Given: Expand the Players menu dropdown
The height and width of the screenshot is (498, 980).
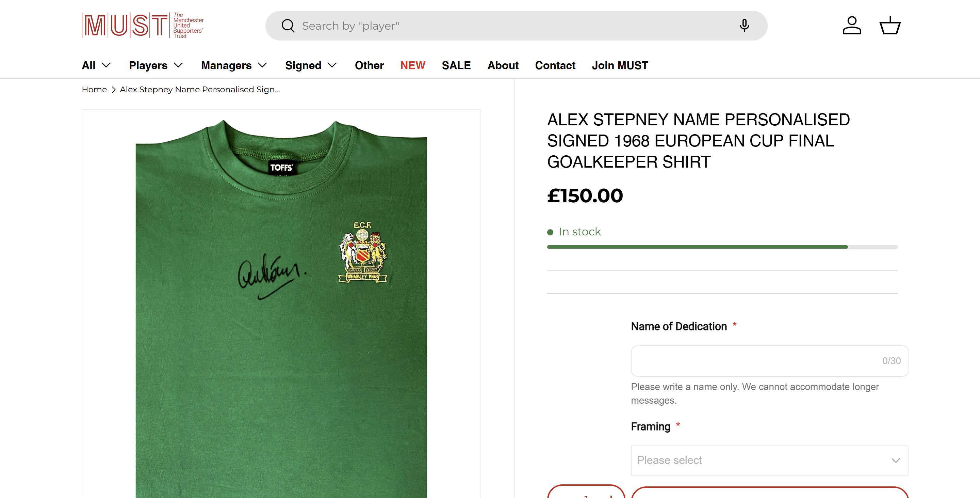Looking at the screenshot, I should [x=156, y=65].
